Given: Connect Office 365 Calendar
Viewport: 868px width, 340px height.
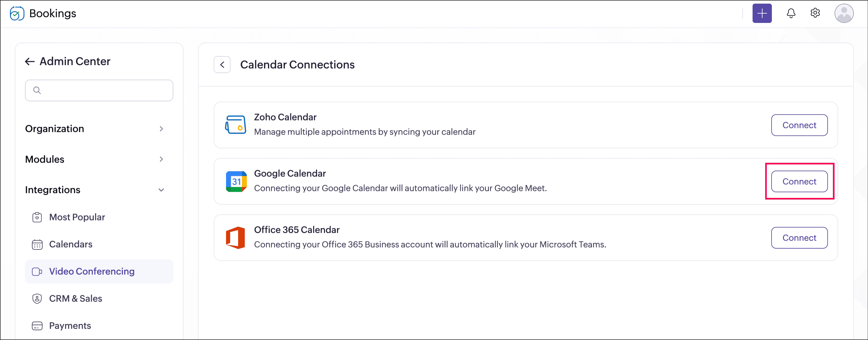Looking at the screenshot, I should point(799,238).
